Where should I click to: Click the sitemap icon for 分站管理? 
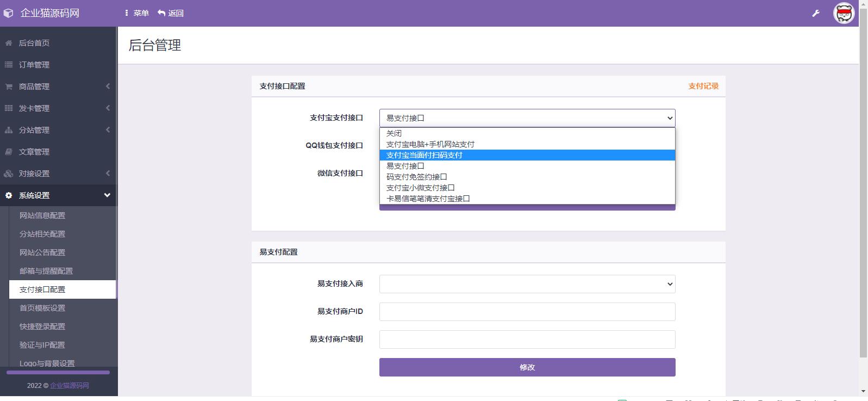[9, 130]
